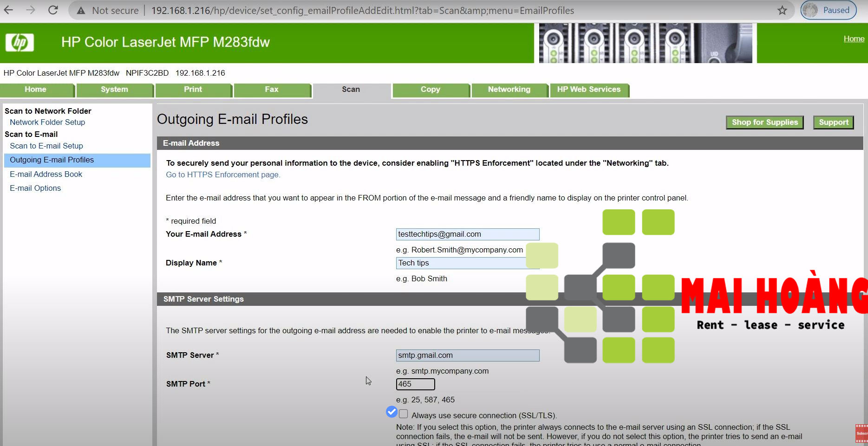This screenshot has height=446, width=868.
Task: Open E-mail Address Book in sidebar
Action: 46,175
